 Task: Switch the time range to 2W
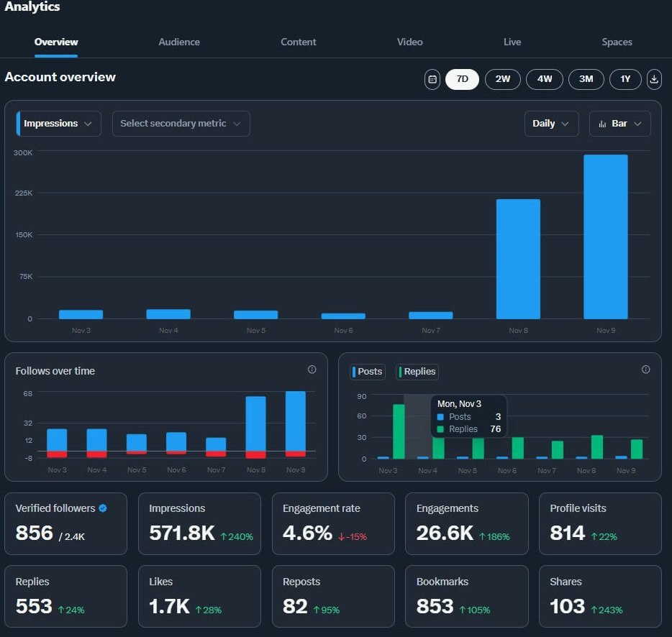pyautogui.click(x=503, y=79)
